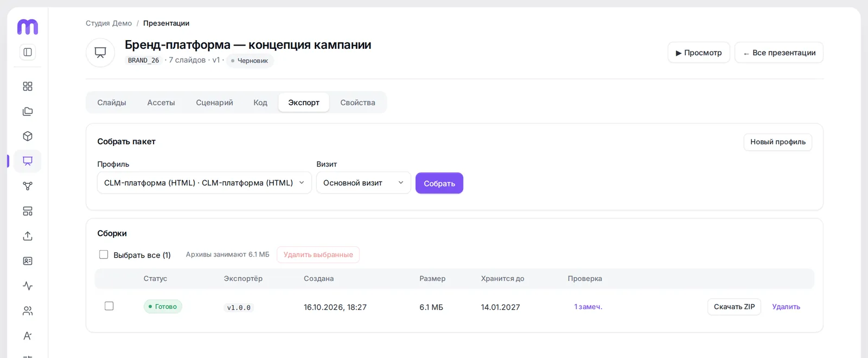Click the Создана column header
Screen dimensions: 868x358
[x=318, y=279]
